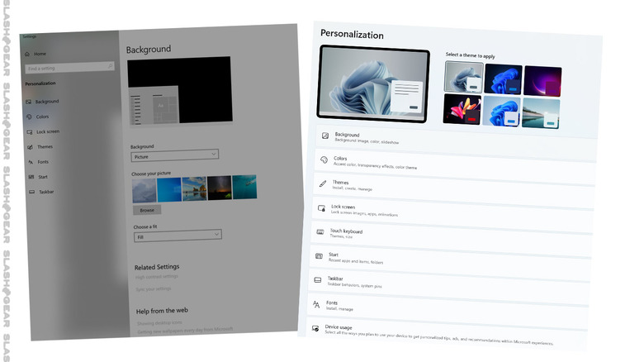Choose the beach rocks picture thumbnail
Viewport: 644px width, 362px height.
(x=194, y=188)
